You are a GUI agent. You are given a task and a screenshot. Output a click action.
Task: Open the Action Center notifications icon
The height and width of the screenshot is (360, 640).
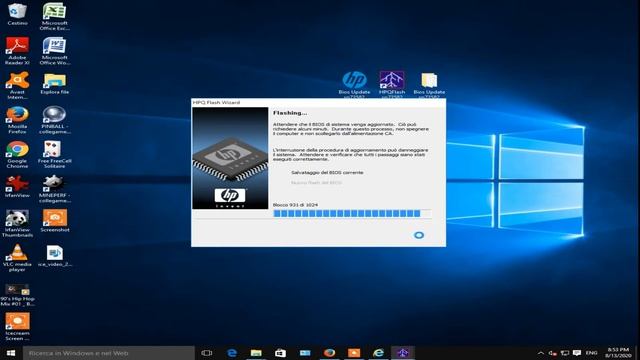click(x=577, y=353)
